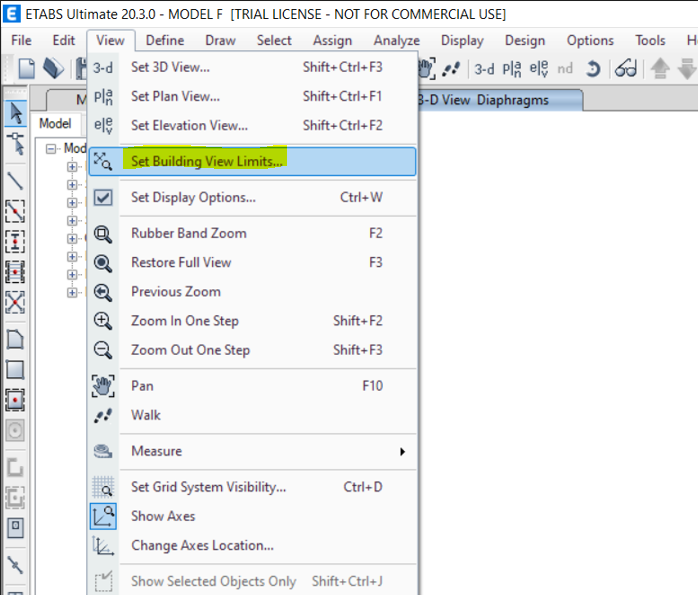Click the toolbar Walk footprints icon

[x=451, y=69]
